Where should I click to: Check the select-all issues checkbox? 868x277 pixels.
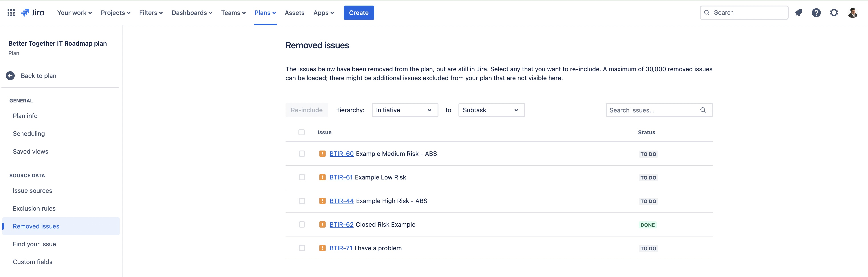pyautogui.click(x=302, y=132)
